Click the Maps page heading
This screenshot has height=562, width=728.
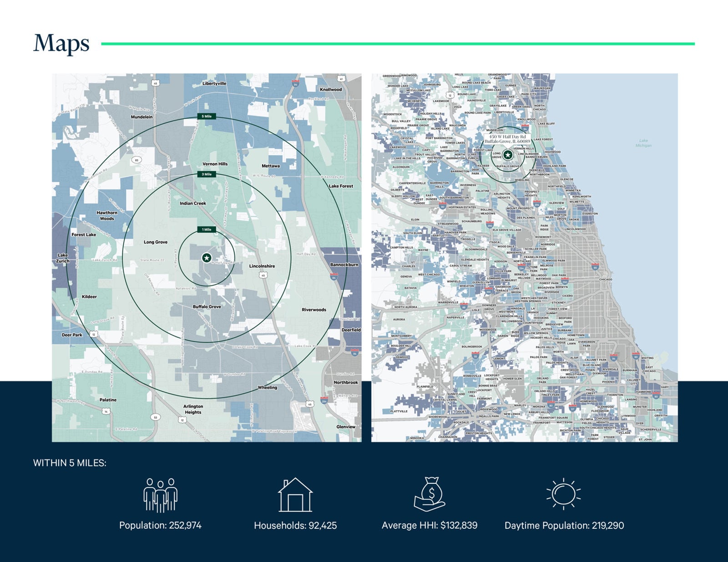click(61, 44)
